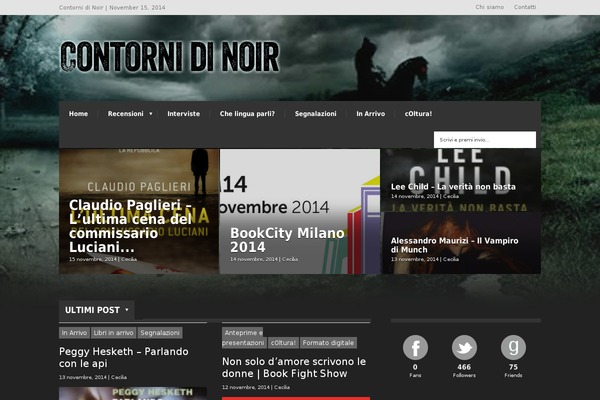Open the Chi siamo link
This screenshot has width=600, height=400.
point(489,7)
